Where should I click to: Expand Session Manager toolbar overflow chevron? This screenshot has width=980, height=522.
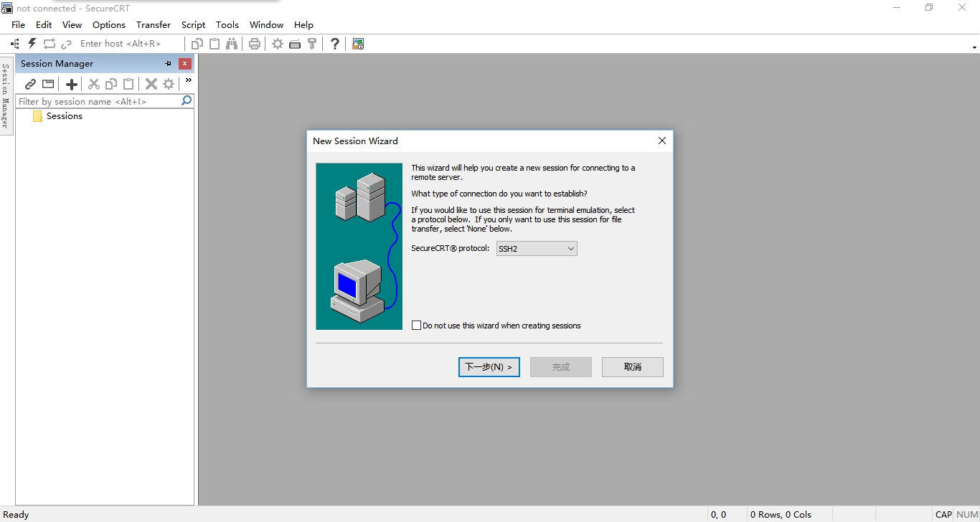(189, 80)
